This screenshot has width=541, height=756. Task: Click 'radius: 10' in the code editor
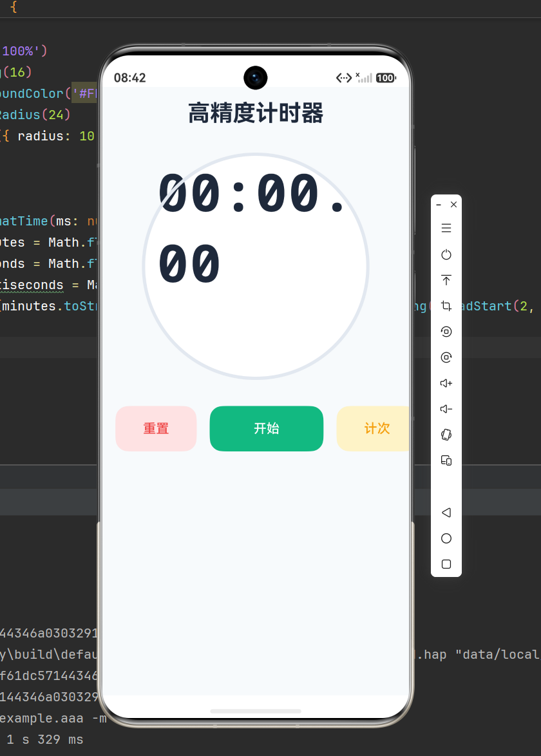click(56, 136)
